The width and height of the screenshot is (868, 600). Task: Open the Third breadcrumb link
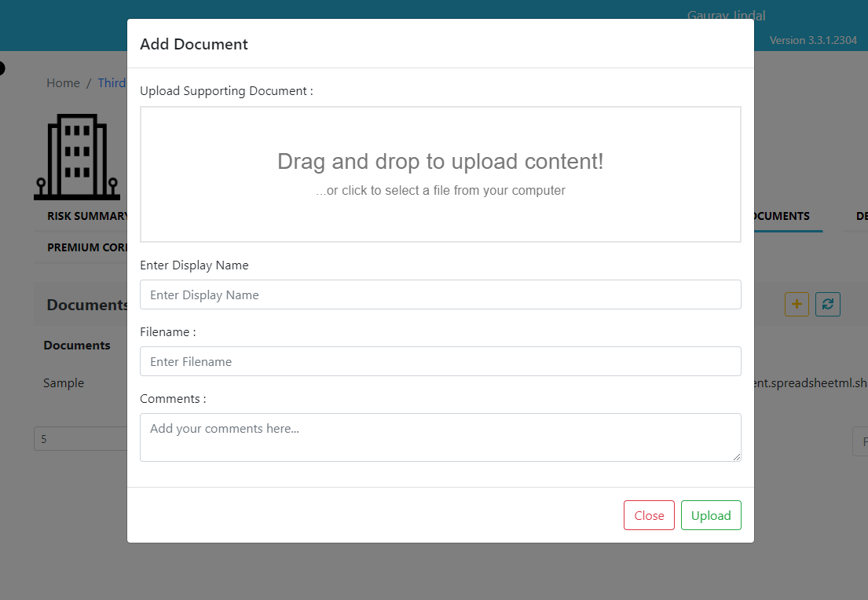coord(112,83)
